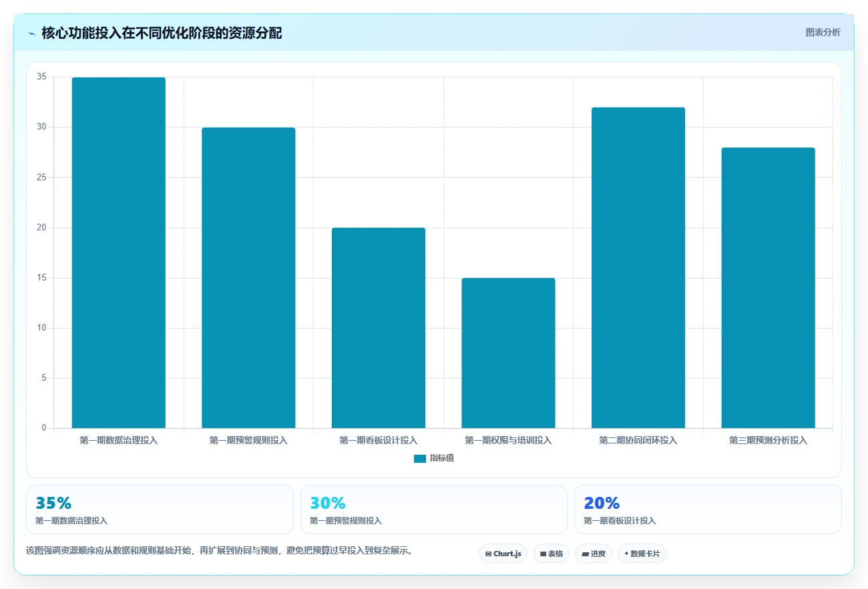Open the 30% 第一期预警规则投入 card

point(434,510)
